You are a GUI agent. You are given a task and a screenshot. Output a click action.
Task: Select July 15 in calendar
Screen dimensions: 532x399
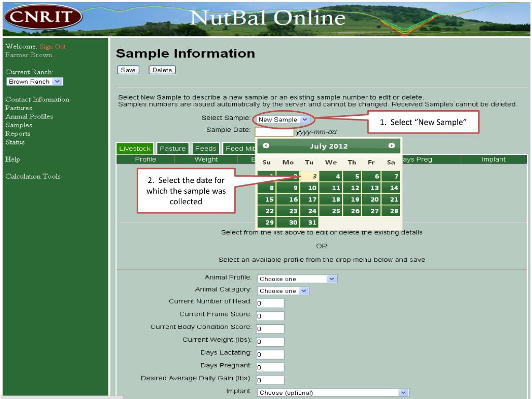[267, 199]
